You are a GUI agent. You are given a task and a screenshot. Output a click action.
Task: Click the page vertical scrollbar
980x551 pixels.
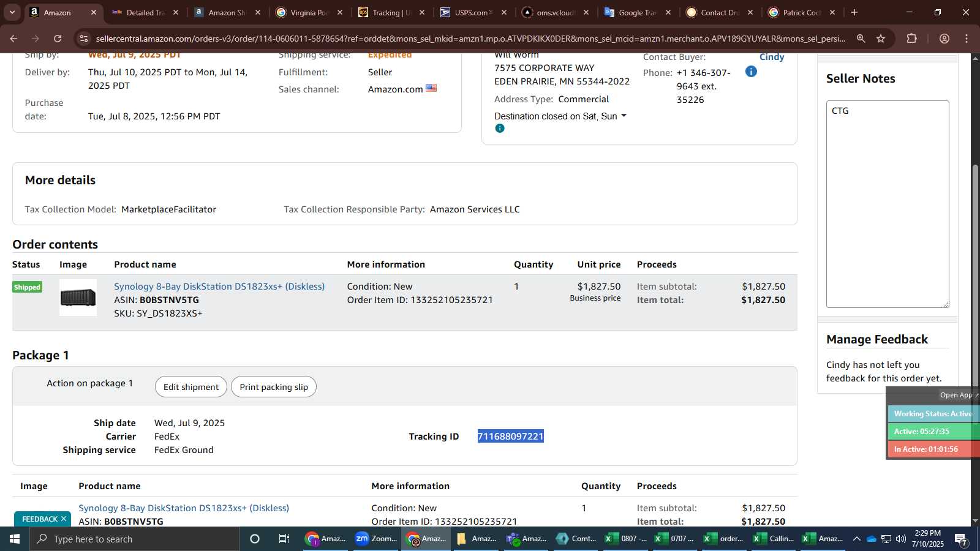coord(975,275)
